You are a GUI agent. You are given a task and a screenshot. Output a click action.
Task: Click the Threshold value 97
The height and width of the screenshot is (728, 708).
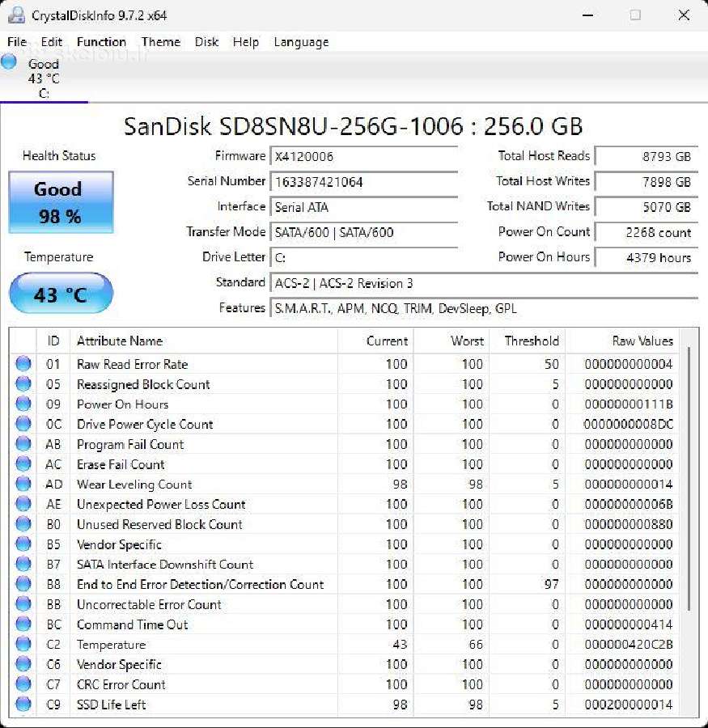click(x=552, y=584)
